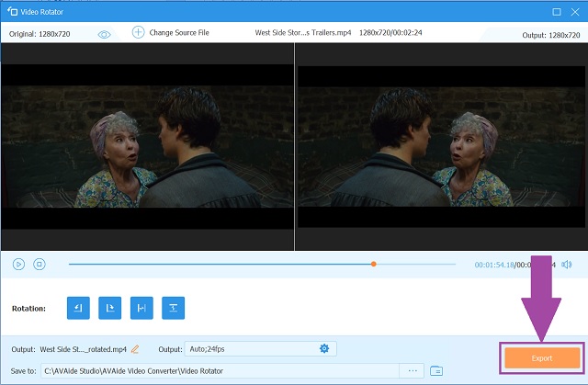Viewport: 588px width, 385px height.
Task: Select the output filename West Side St..._rotated.mp4
Action: pyautogui.click(x=84, y=349)
